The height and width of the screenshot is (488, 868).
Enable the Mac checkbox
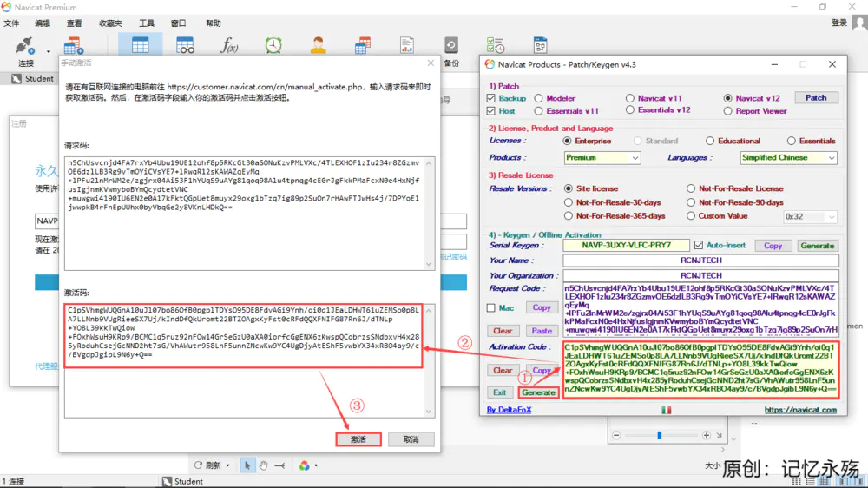[x=491, y=308]
